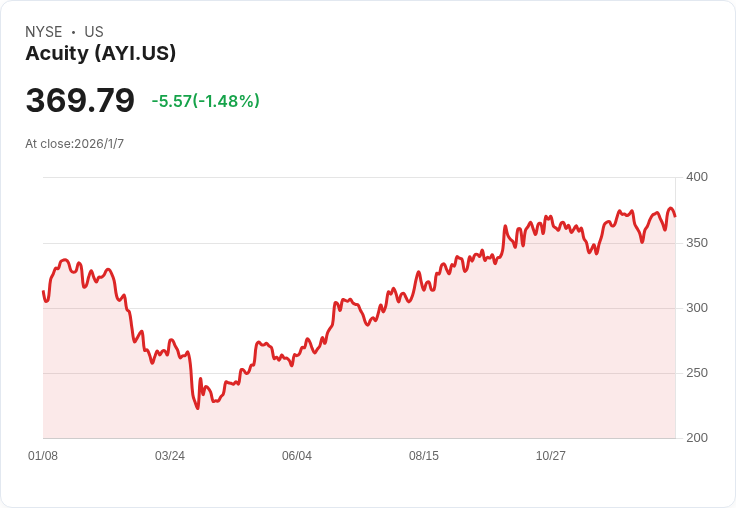Image resolution: width=736 pixels, height=508 pixels.
Task: Click the US market label
Action: pos(94,32)
